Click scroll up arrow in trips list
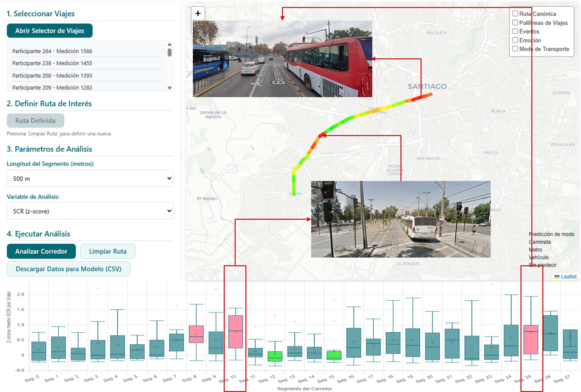 pyautogui.click(x=169, y=44)
